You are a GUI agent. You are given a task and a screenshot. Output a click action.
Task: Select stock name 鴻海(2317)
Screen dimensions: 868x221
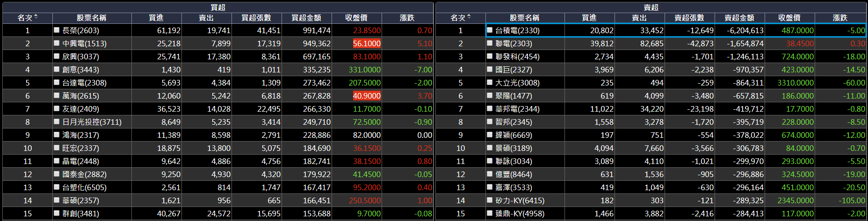click(80, 135)
